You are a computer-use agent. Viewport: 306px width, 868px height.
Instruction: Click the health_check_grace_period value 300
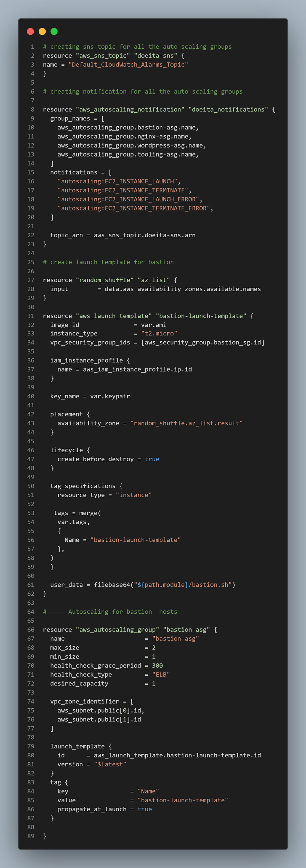[158, 666]
